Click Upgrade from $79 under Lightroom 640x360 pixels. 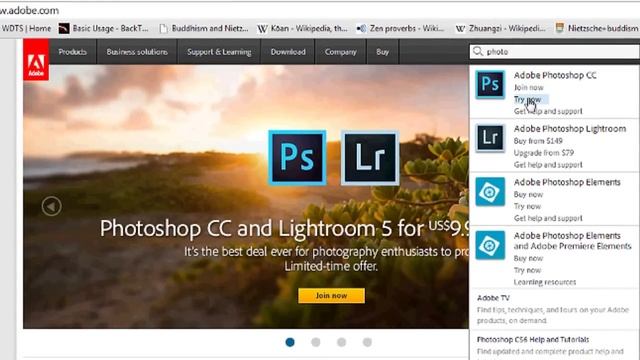(544, 153)
